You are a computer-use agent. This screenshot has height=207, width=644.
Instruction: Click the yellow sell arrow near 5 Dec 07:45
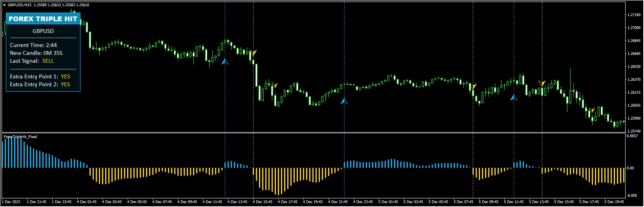(474, 86)
